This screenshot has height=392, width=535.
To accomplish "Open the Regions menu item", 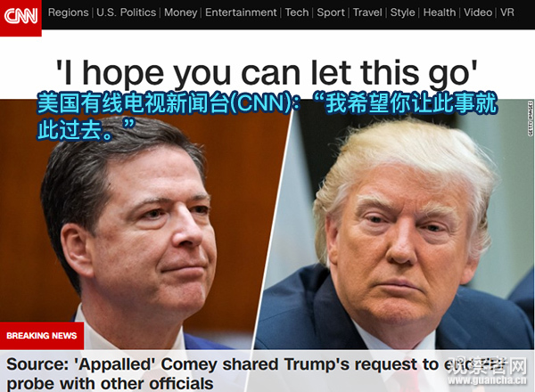I will tap(69, 12).
